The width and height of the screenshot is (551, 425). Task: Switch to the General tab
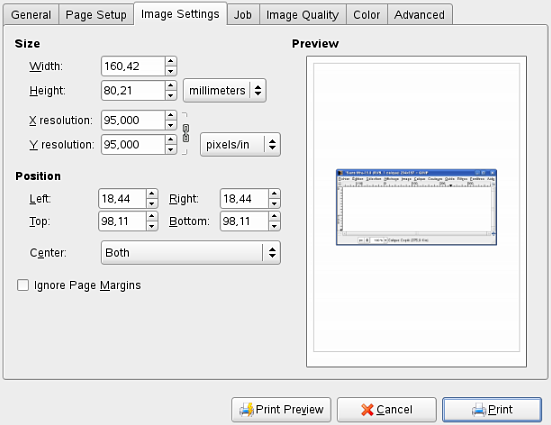pos(31,15)
